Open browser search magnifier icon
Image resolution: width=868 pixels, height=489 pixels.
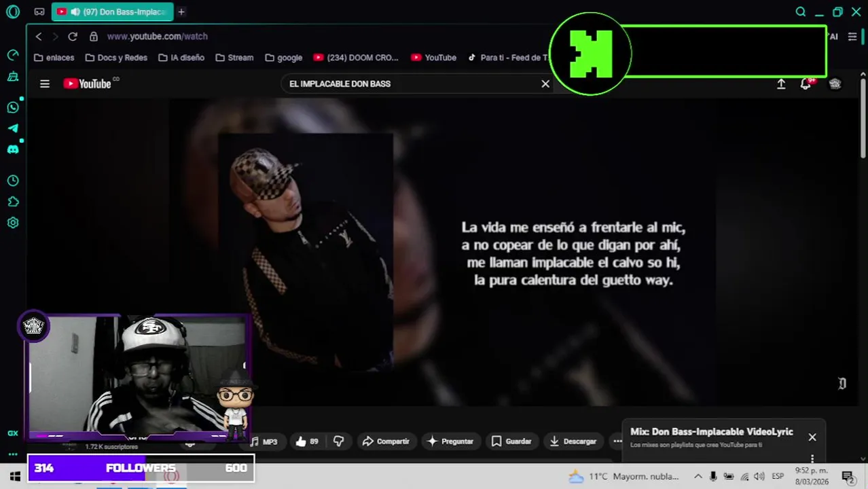point(801,12)
